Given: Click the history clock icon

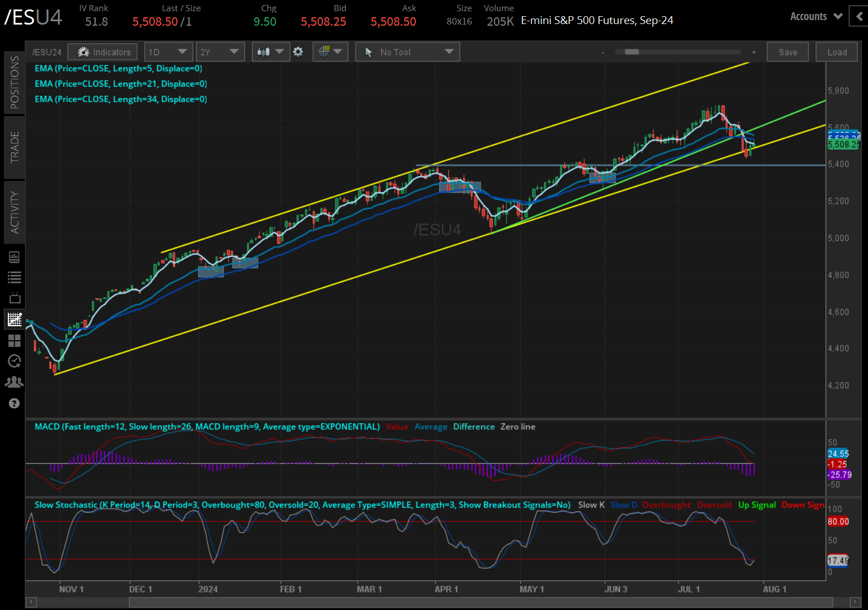Looking at the screenshot, I should point(14,361).
